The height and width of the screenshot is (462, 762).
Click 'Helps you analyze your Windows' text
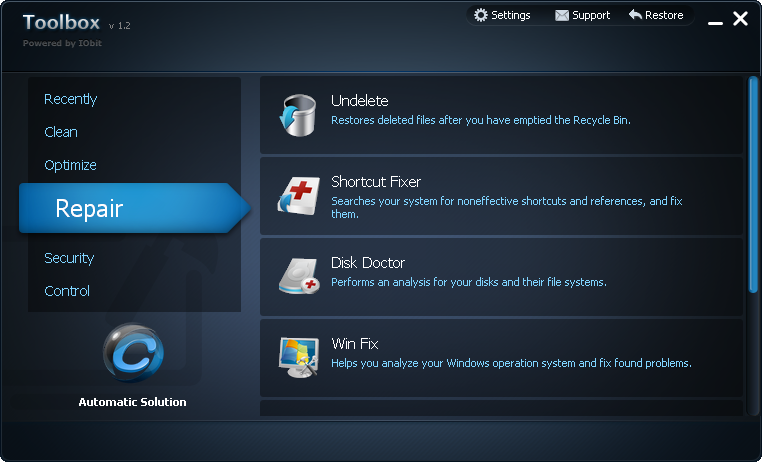511,363
